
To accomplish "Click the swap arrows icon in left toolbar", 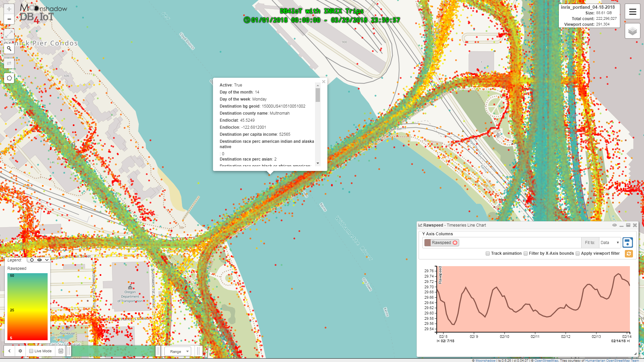I will pos(9,63).
